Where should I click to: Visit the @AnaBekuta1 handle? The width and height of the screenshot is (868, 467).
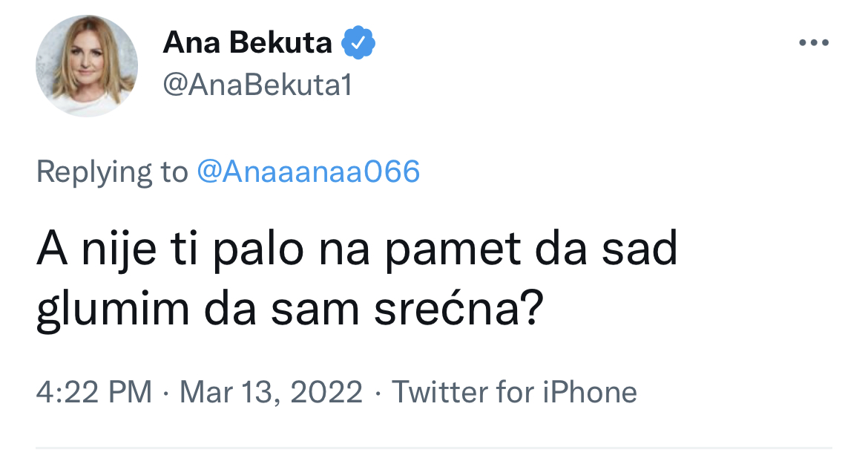click(258, 85)
